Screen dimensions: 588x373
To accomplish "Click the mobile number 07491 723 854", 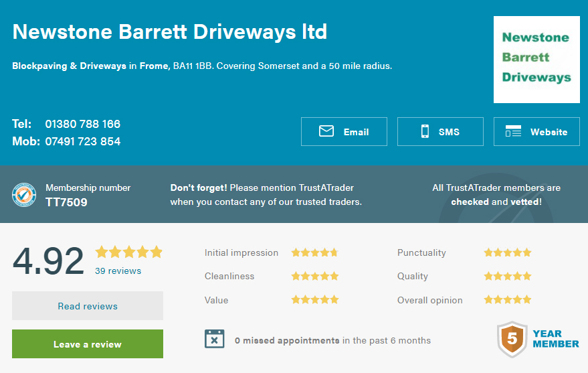I will pyautogui.click(x=82, y=141).
